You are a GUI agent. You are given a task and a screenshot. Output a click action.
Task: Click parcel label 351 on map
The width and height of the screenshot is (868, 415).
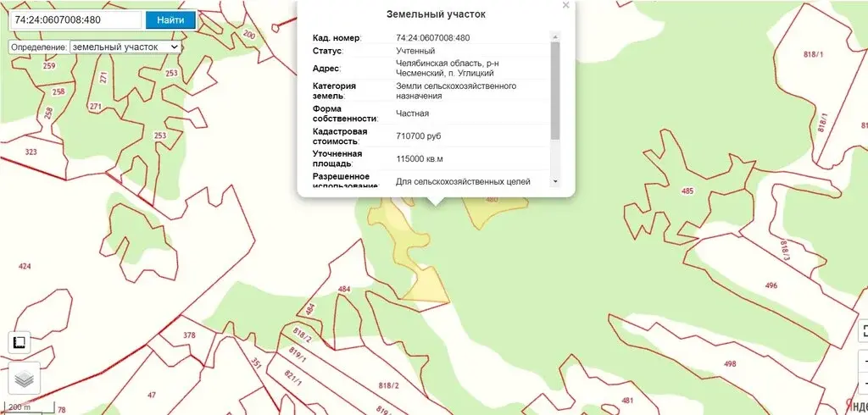coord(256,363)
